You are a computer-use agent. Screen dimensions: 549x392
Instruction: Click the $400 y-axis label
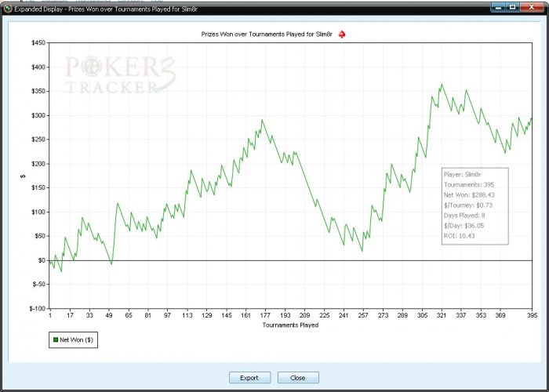coord(38,67)
